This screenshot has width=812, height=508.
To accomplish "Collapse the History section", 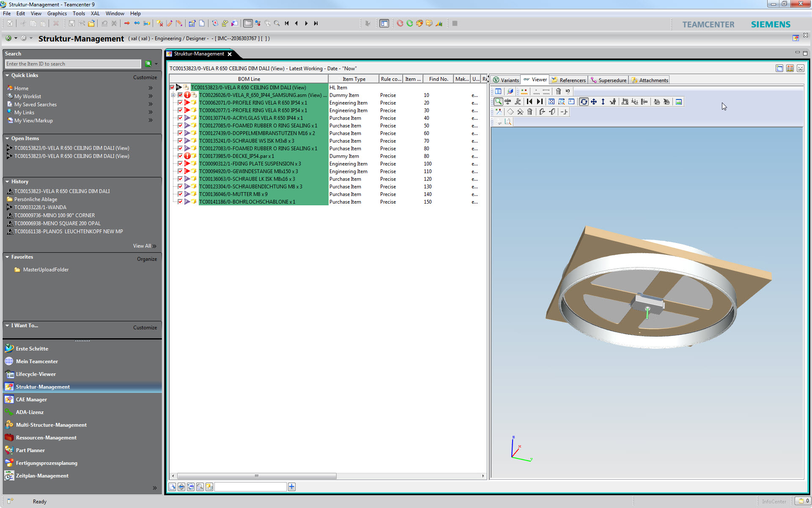I will (x=7, y=182).
